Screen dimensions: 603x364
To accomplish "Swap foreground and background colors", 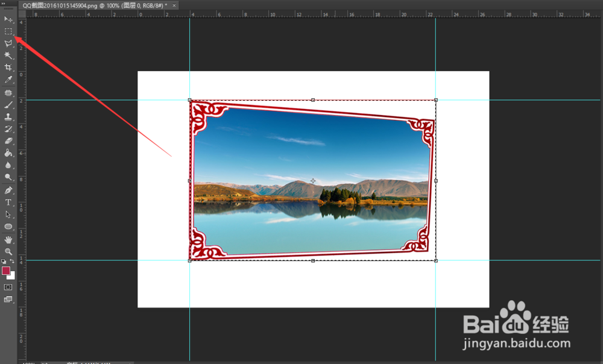I will pos(12,261).
